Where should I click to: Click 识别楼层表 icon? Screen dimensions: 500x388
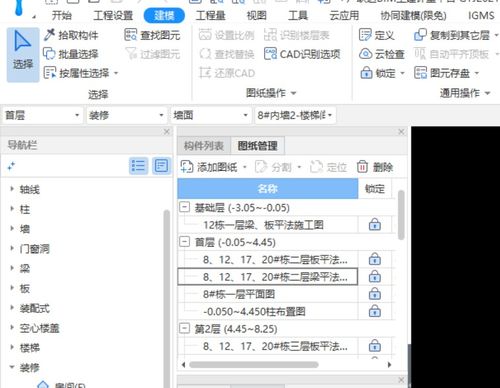coord(270,35)
